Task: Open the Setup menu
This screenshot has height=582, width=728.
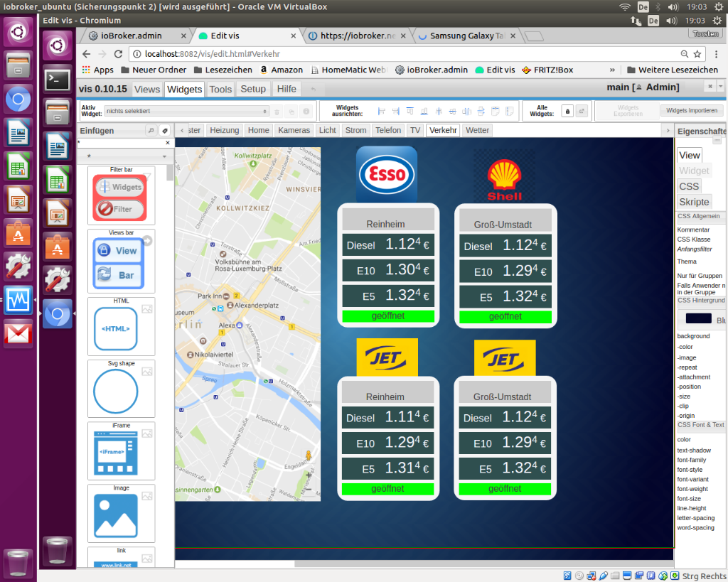Action: point(253,89)
